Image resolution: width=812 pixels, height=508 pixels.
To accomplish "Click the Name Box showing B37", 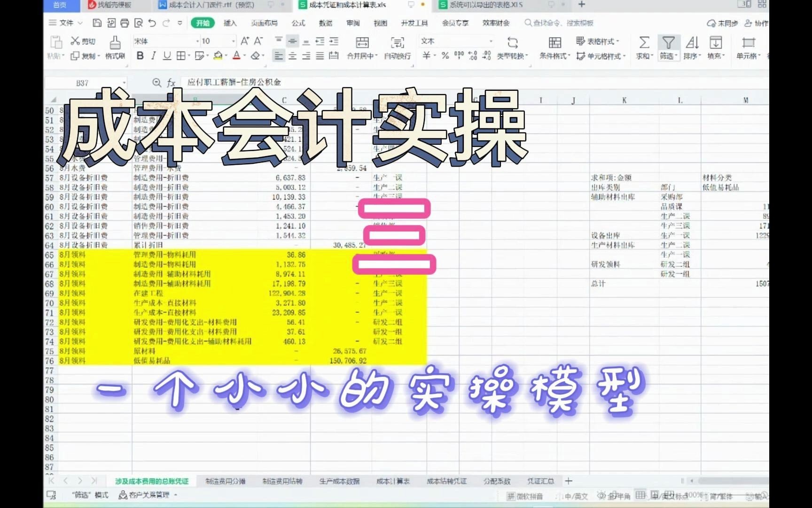I will pos(85,83).
